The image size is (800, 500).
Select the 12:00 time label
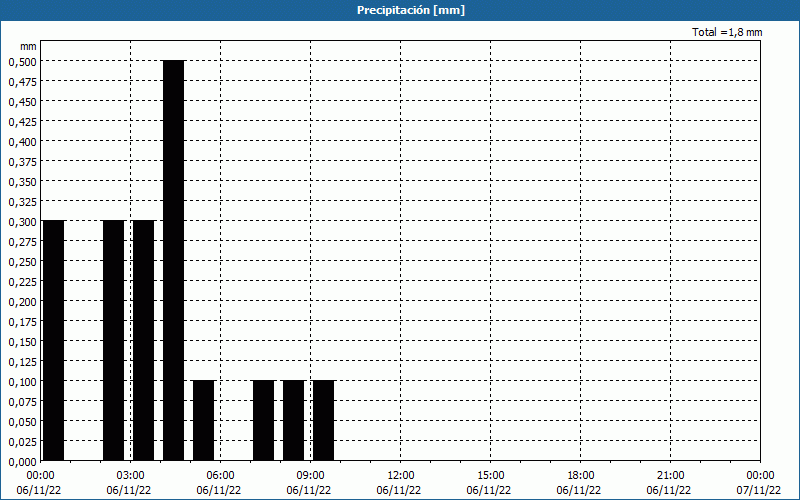coord(401,476)
